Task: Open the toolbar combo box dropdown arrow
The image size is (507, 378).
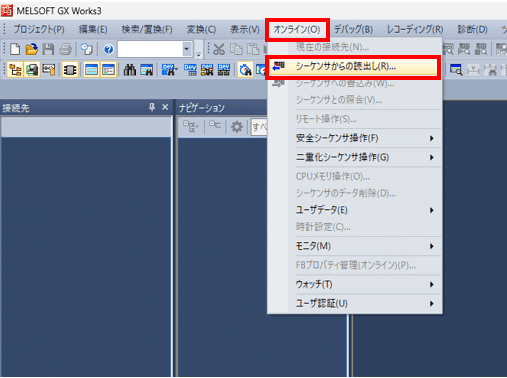Action: [x=187, y=50]
